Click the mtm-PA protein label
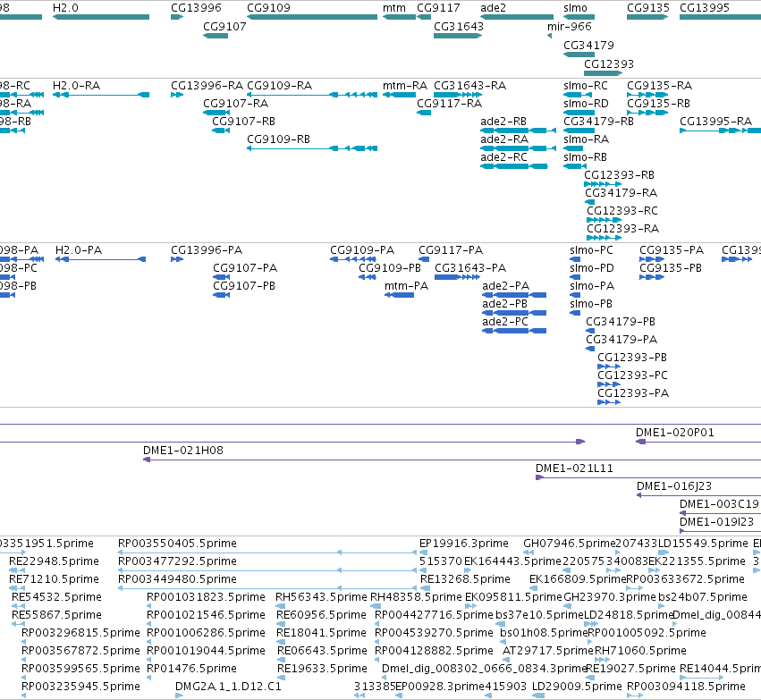The image size is (761, 700). [x=407, y=286]
